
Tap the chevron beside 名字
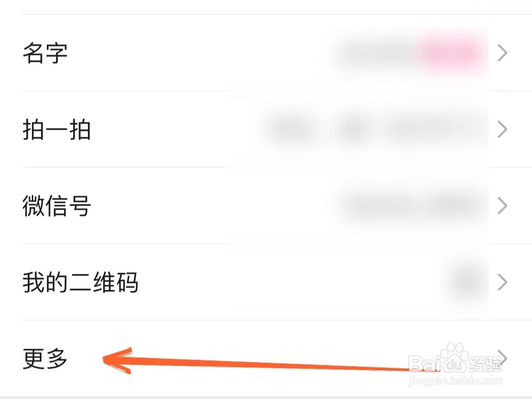click(502, 53)
